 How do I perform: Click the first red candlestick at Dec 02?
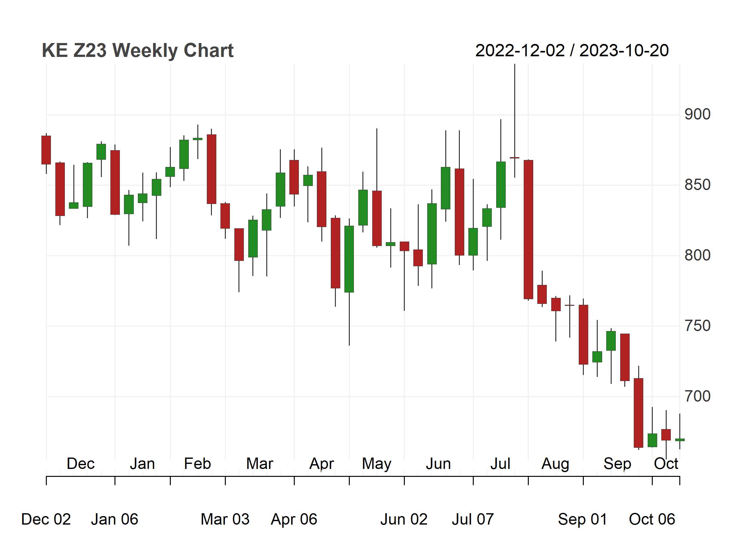(x=46, y=150)
